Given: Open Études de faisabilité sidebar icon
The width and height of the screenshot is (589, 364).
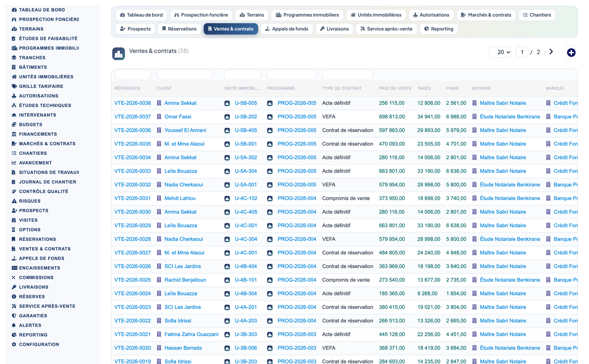Looking at the screenshot, I should [14, 39].
